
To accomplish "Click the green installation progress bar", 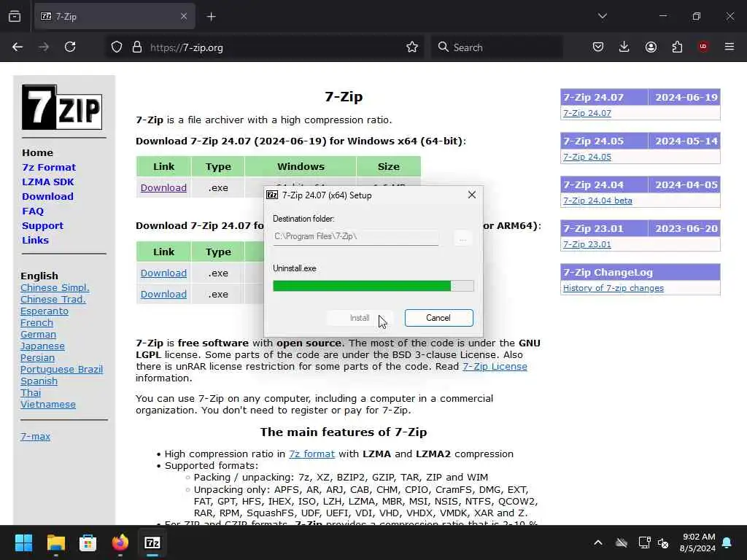I will point(373,286).
